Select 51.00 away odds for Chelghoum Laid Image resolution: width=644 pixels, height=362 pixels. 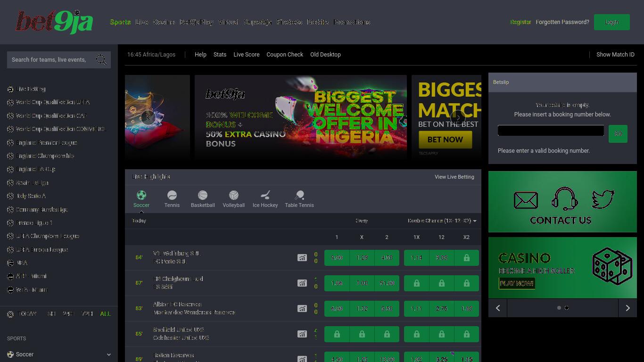[x=387, y=283]
